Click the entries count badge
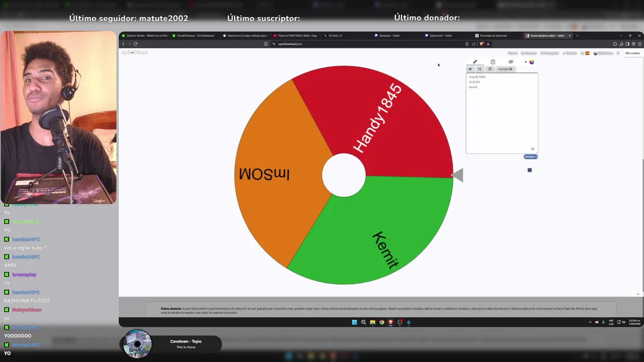Image resolution: width=644 pixels, height=362 pixels. click(530, 157)
